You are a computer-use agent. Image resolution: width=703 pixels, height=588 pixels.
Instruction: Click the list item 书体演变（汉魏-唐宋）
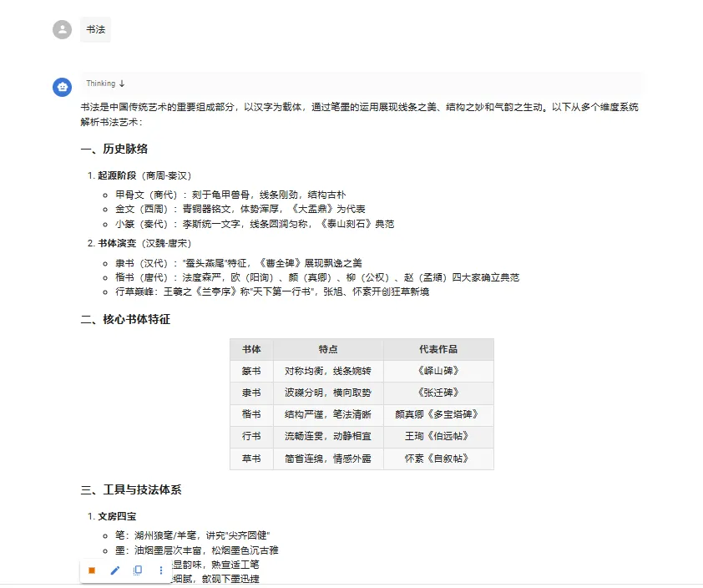coord(144,243)
